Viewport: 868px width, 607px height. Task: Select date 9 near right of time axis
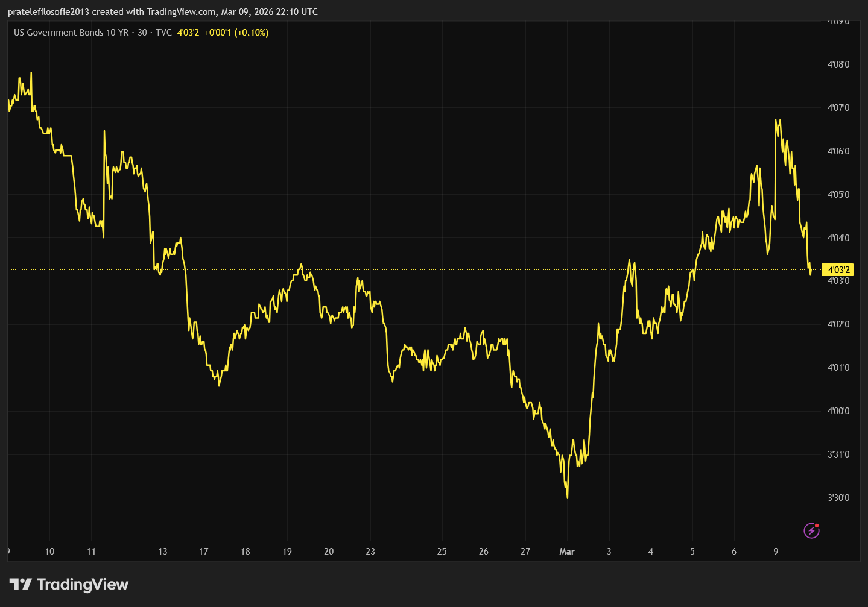coord(776,551)
